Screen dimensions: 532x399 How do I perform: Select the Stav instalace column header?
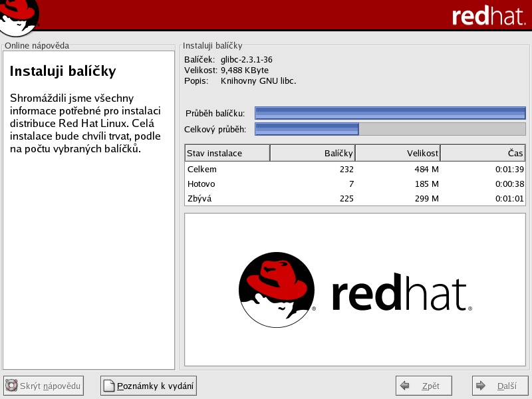(227, 154)
